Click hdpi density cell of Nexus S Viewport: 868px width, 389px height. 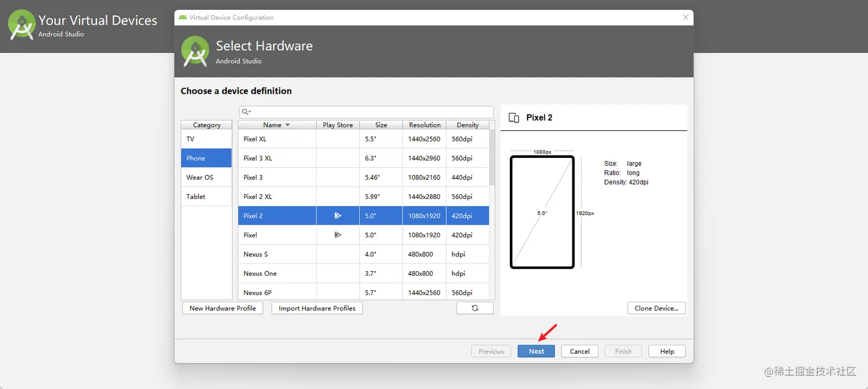coord(468,254)
